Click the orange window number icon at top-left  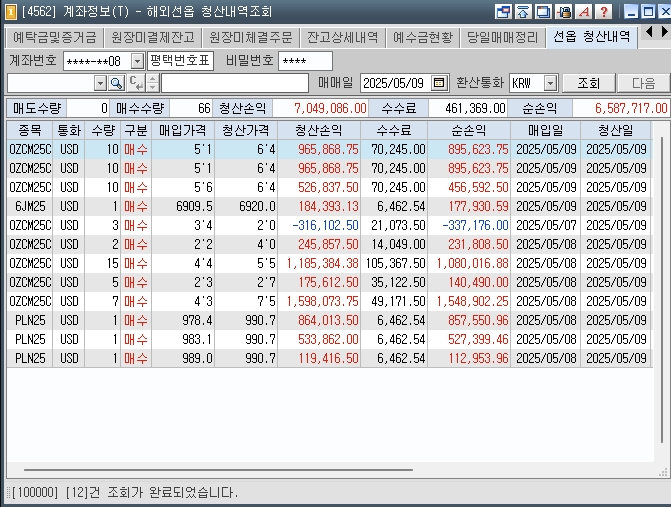coord(10,12)
